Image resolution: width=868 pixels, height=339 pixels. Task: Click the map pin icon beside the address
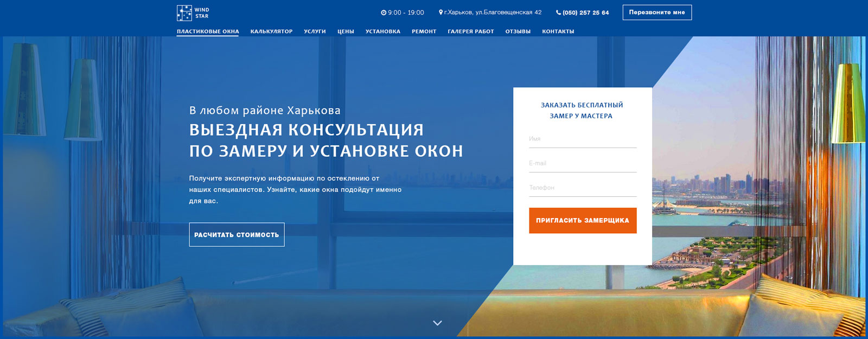coord(441,12)
